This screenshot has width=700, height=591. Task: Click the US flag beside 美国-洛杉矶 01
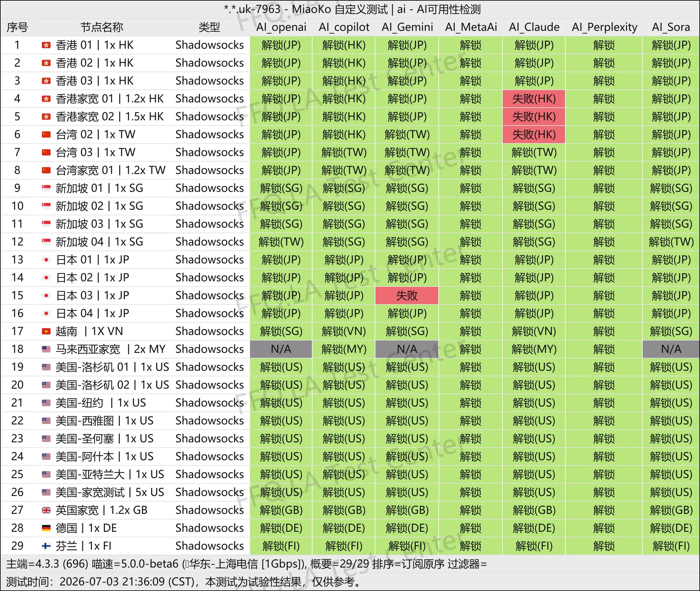point(46,367)
